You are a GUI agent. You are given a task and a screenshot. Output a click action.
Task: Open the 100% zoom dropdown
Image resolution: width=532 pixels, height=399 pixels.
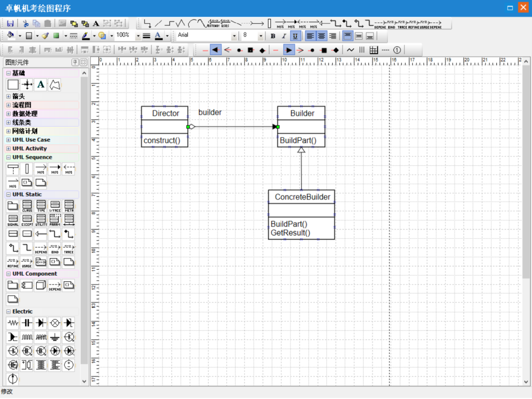[x=138, y=35]
